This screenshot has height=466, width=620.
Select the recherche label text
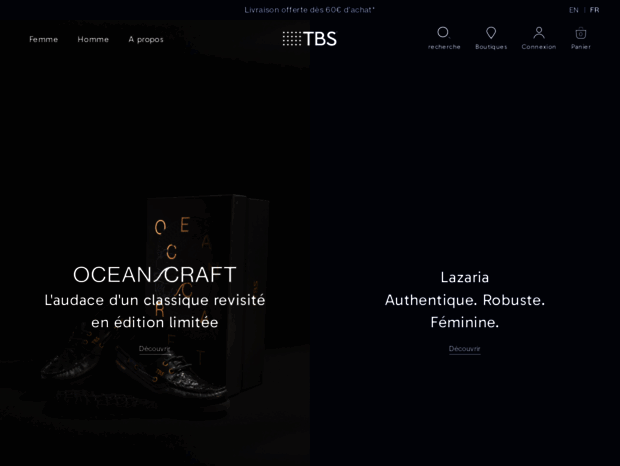pos(444,47)
